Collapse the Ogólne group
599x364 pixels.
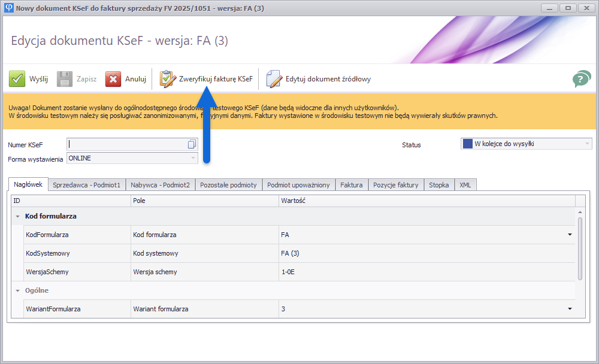pyautogui.click(x=17, y=290)
